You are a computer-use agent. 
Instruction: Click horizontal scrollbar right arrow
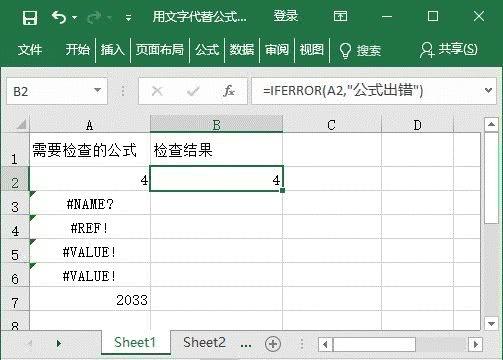click(x=475, y=344)
